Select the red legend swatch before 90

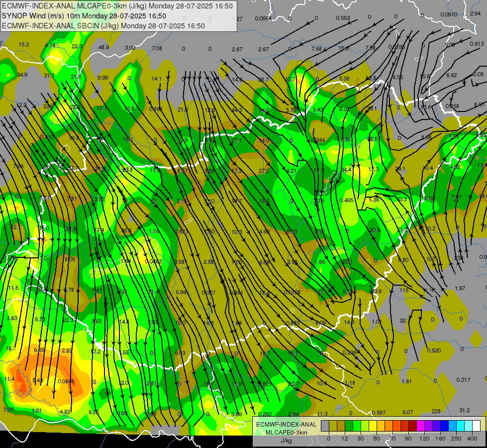pyautogui.click(x=405, y=426)
